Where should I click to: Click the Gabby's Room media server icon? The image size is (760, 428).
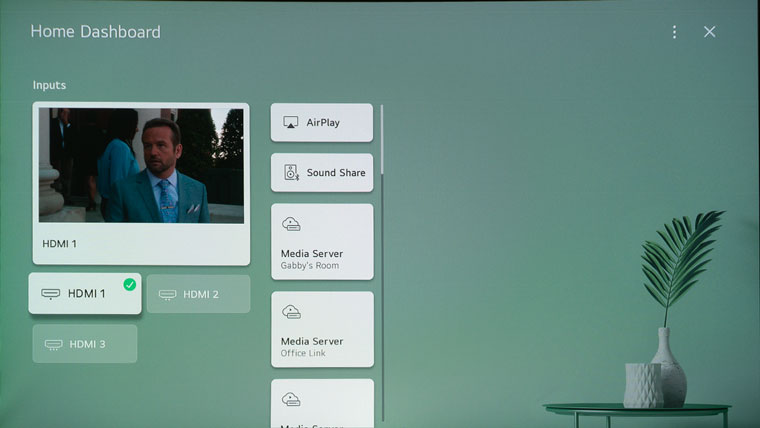[291, 224]
